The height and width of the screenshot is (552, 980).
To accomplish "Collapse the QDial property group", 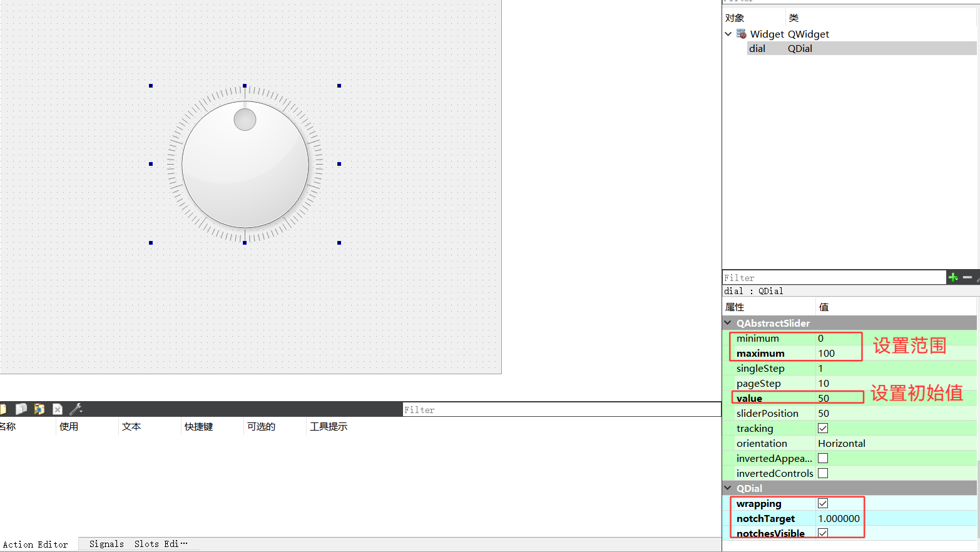I will 728,488.
